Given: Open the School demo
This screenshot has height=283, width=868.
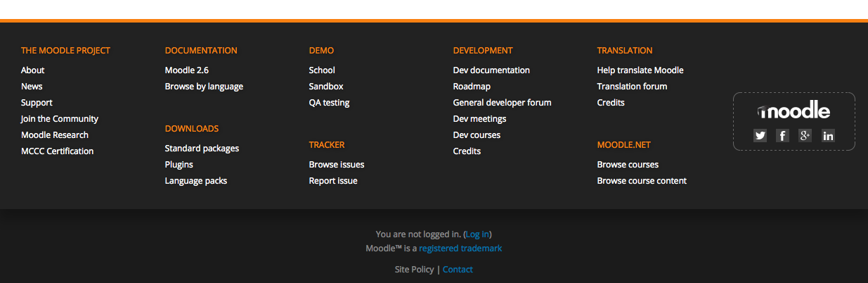Looking at the screenshot, I should pyautogui.click(x=322, y=70).
